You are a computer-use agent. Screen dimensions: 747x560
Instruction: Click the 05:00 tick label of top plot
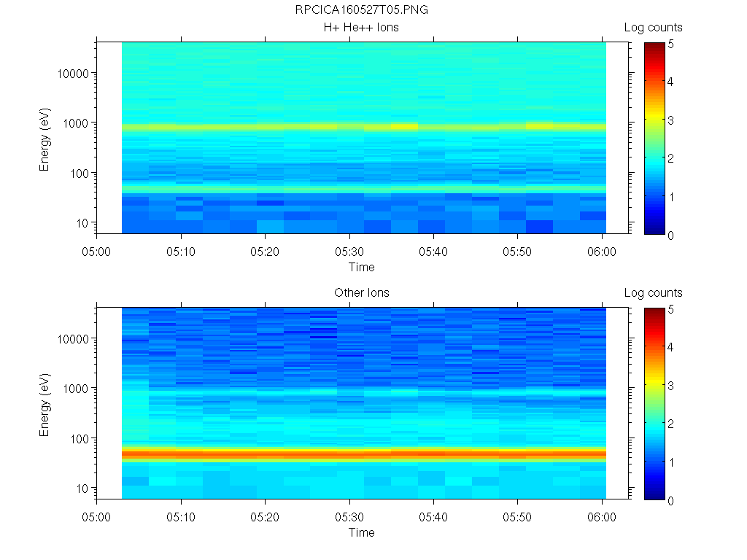click(96, 252)
